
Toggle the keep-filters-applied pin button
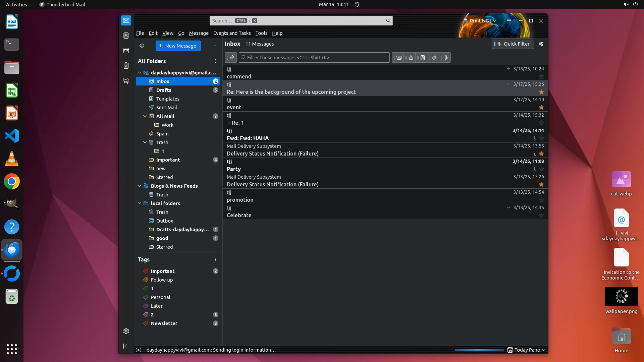tap(231, 58)
